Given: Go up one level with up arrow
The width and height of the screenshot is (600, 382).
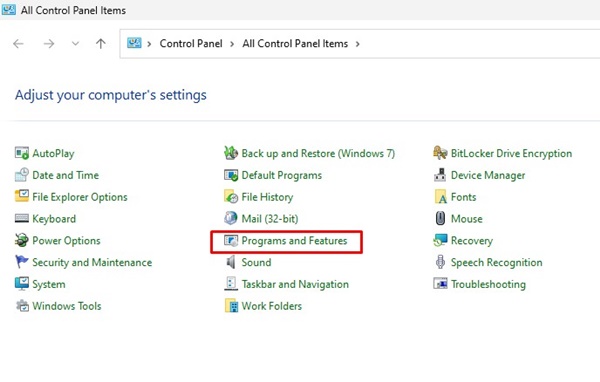Looking at the screenshot, I should pyautogui.click(x=101, y=44).
